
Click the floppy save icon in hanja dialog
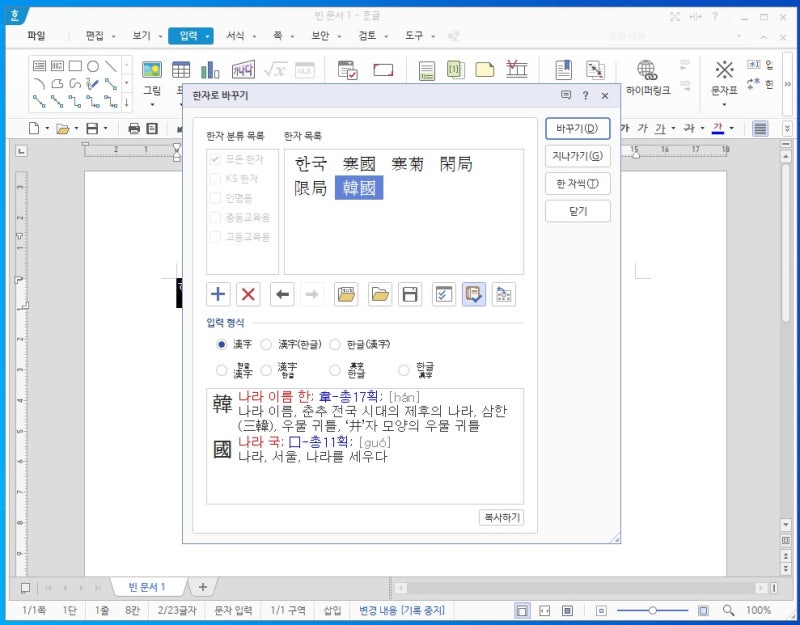point(410,294)
